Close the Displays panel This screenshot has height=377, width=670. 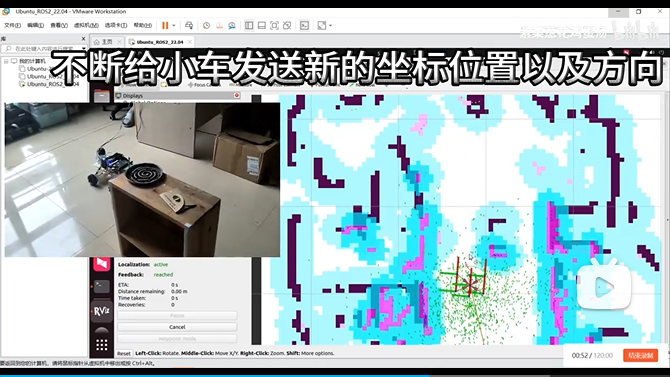point(237,95)
